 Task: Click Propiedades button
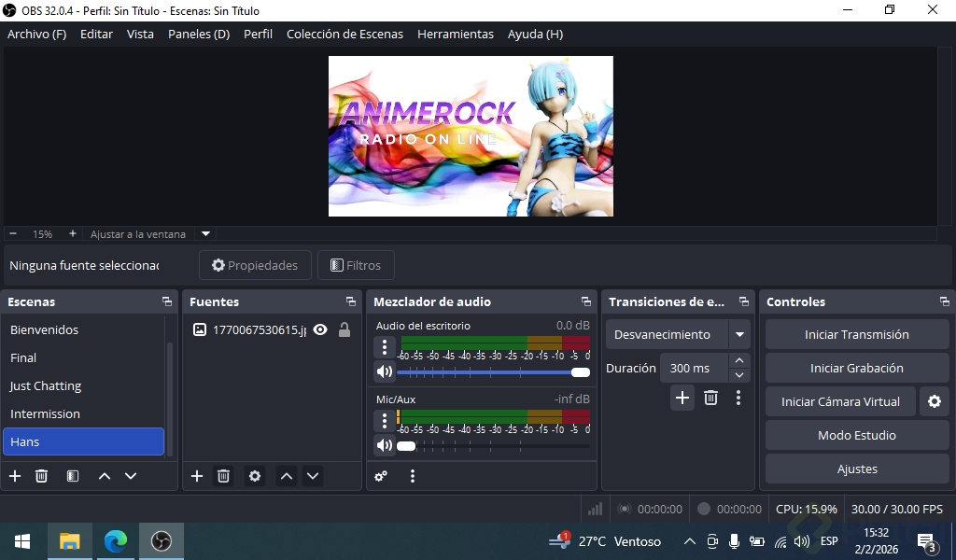pyautogui.click(x=255, y=265)
